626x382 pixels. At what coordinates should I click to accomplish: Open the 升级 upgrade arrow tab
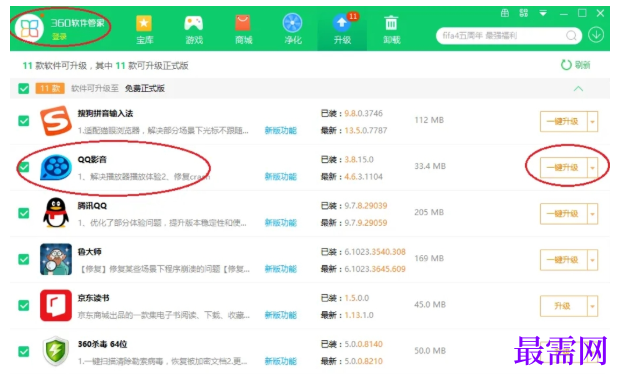[342, 29]
